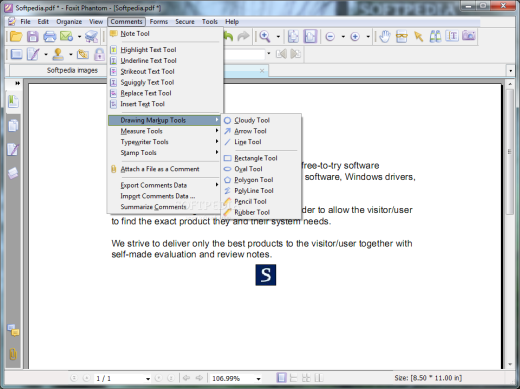
Task: Open the page number dropdown
Action: 148,379
